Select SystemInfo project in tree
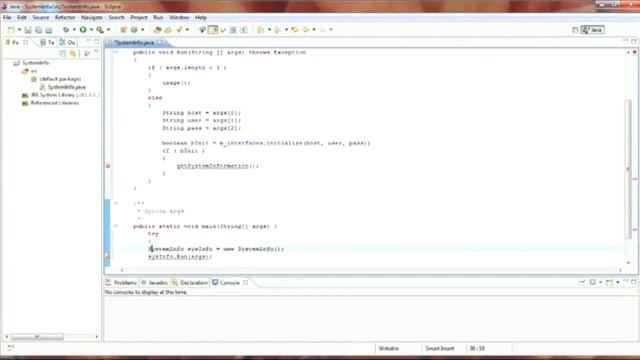Image resolution: width=640 pixels, height=360 pixels. click(36, 63)
